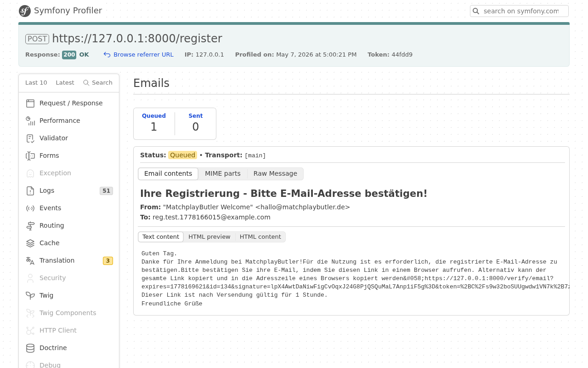Click the Translation badge showing 3

click(108, 261)
